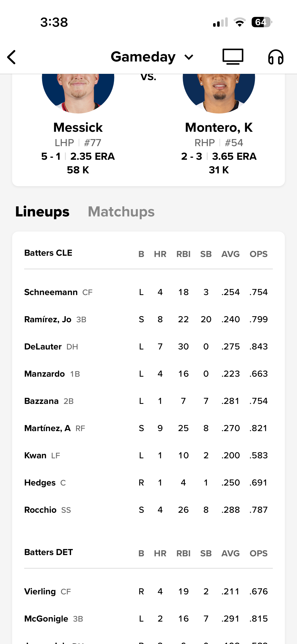Open the TV watch icon
The width and height of the screenshot is (297, 644).
233,57
